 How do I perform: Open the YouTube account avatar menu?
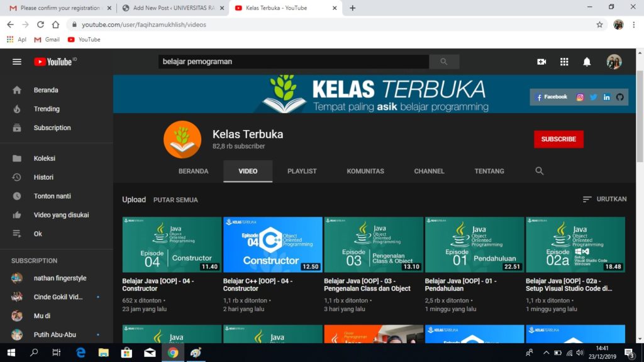click(614, 62)
